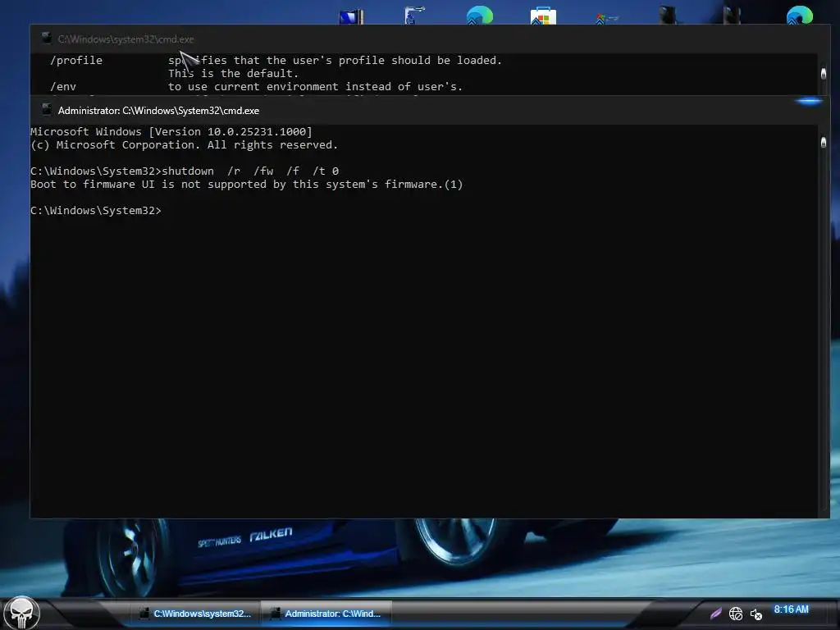Click the scrollbar thumb in the Administrator cmd window
Image resolution: width=840 pixels, height=630 pixels.
(824, 142)
